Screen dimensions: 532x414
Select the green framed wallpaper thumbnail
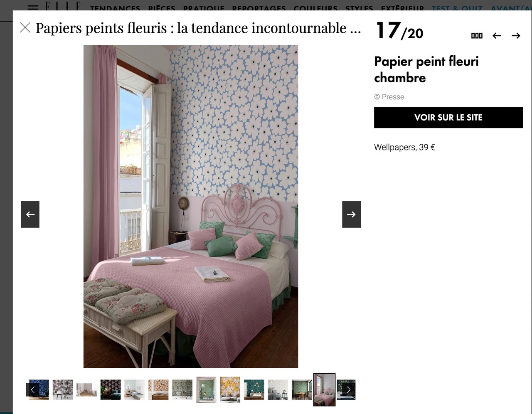click(x=206, y=389)
